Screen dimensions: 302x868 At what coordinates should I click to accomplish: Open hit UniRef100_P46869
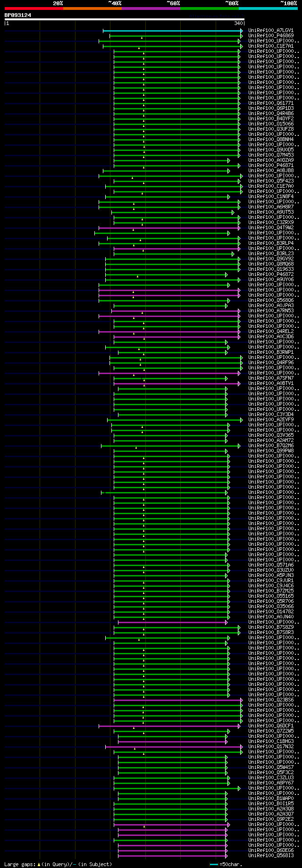(x=271, y=36)
